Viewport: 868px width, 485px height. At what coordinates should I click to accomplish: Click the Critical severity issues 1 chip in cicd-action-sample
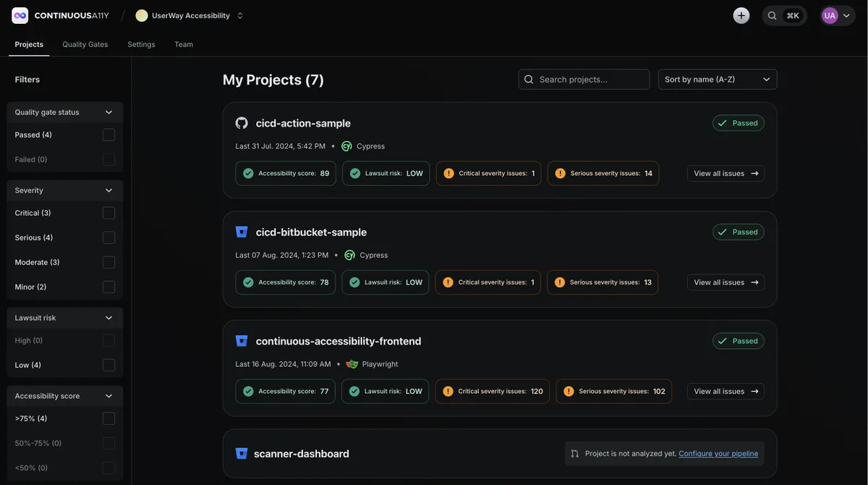coord(489,174)
